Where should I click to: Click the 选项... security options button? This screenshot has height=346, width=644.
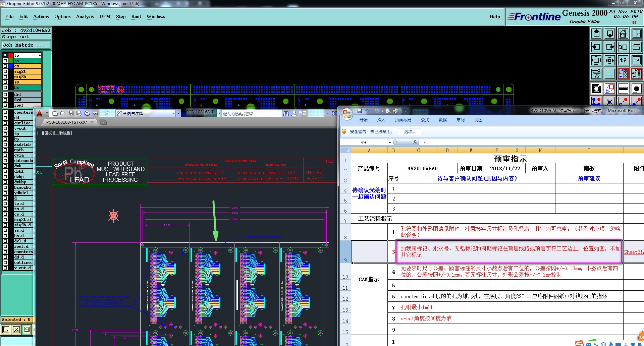click(410, 132)
